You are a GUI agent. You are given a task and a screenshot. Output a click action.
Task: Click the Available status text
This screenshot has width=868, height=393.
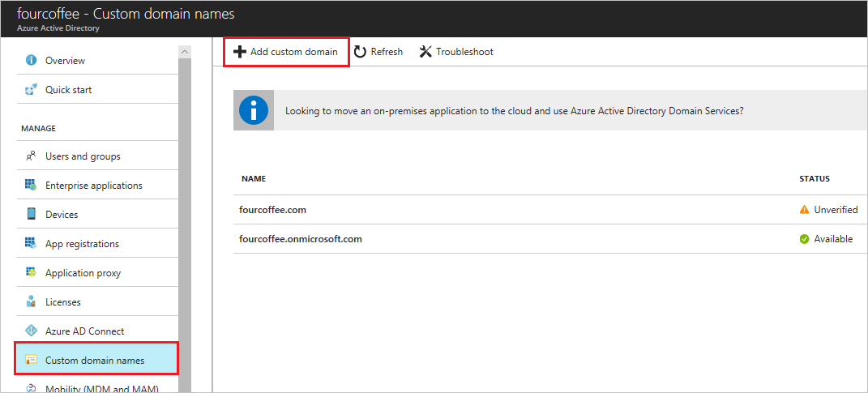tap(833, 239)
